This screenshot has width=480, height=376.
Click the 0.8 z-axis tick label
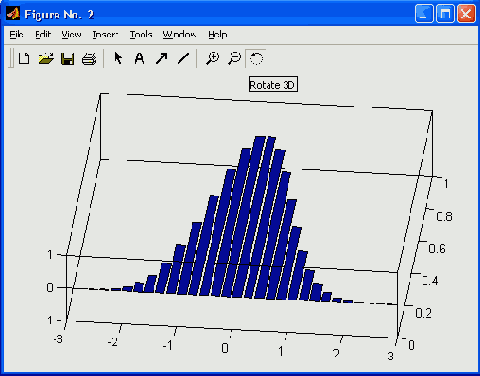tap(444, 217)
